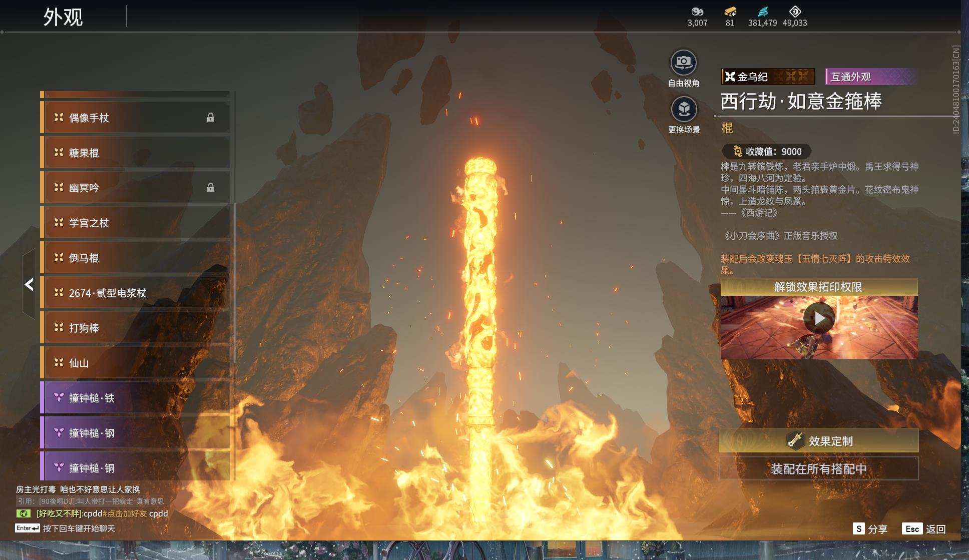Click the 点击加好友 add-friend link in chat

(125, 513)
